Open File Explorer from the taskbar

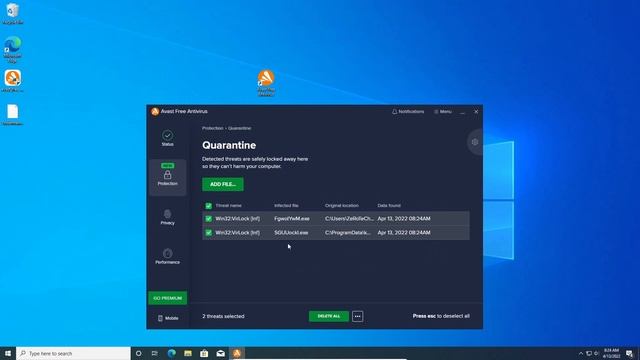[188, 353]
